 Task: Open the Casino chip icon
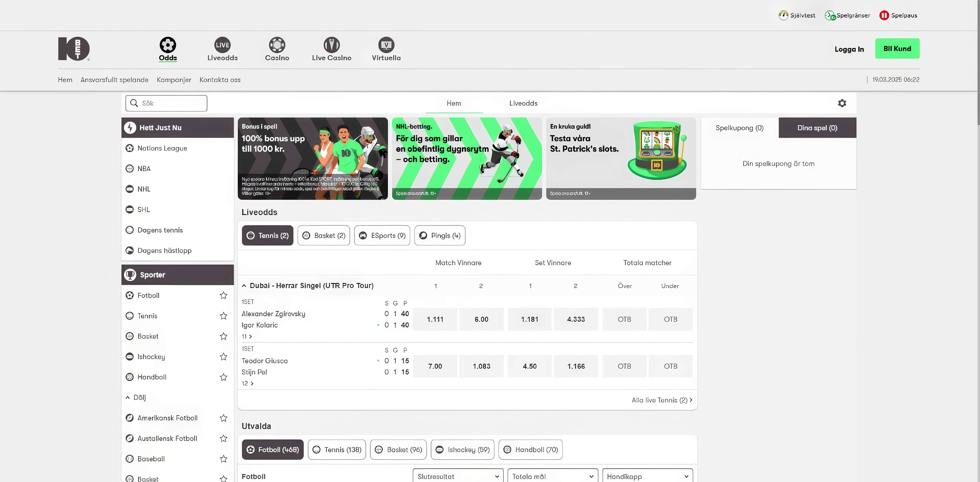coord(277,45)
